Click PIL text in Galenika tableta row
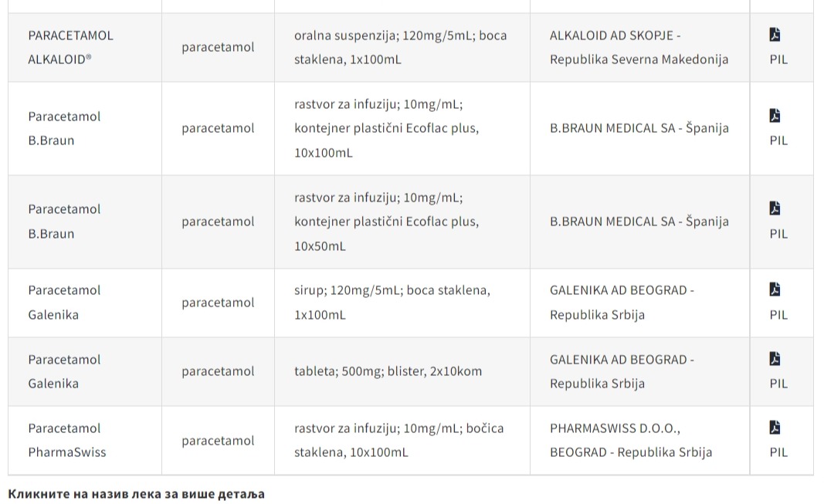Viewport: 824px width, 504px height. pyautogui.click(x=778, y=384)
